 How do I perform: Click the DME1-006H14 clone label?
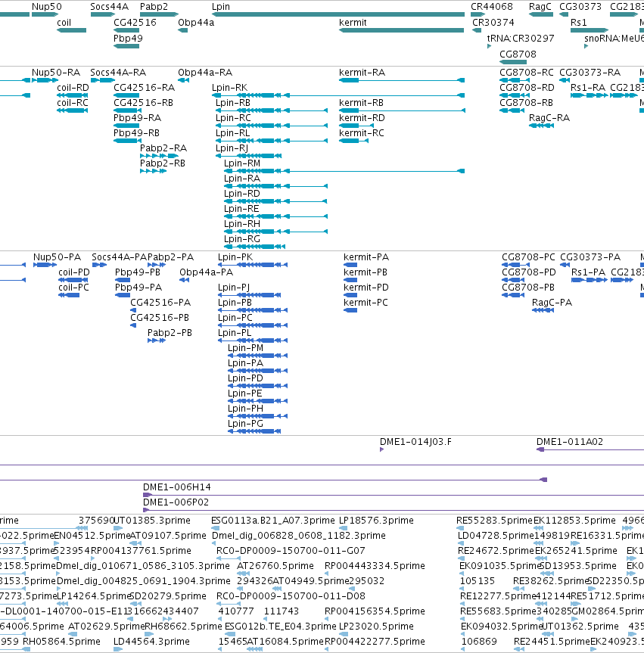(x=177, y=487)
